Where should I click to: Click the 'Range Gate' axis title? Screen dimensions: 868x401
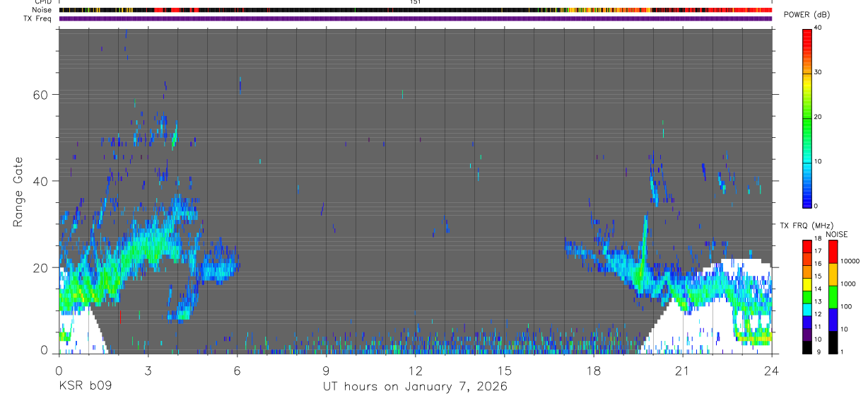[x=18, y=192]
